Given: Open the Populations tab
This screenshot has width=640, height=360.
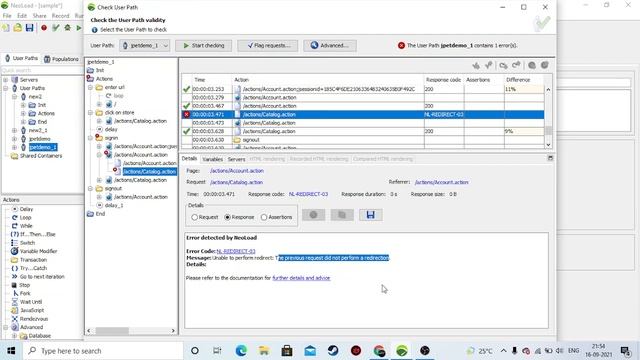Looking at the screenshot, I should pyautogui.click(x=62, y=59).
